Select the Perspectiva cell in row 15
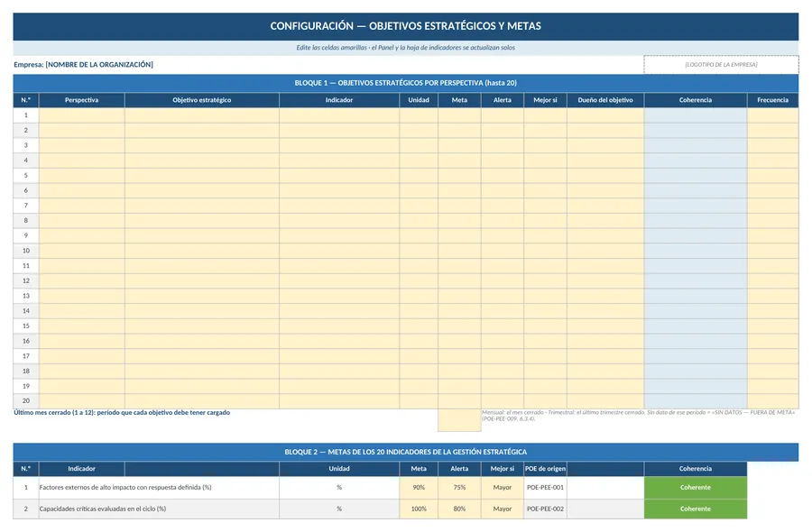The width and height of the screenshot is (812, 532). 82,326
